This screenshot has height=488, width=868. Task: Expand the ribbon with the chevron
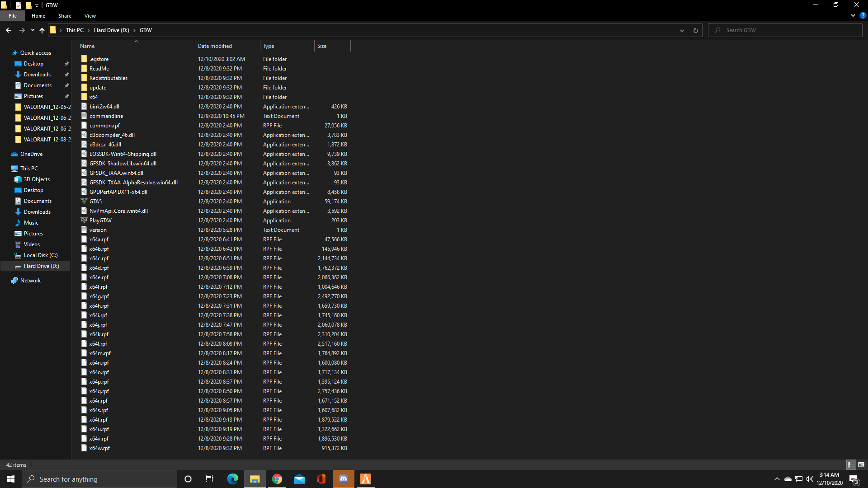pos(853,15)
